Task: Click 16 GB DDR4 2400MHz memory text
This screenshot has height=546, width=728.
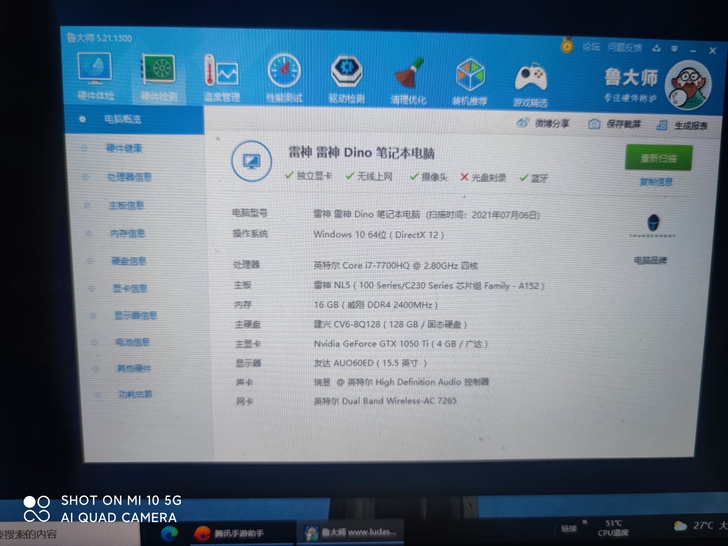Action: [376, 305]
